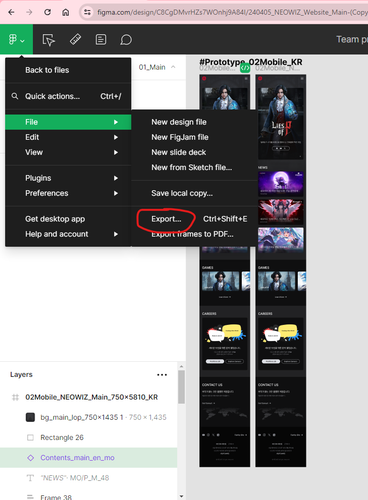
Task: Click red winged character news thumbnail
Action: coord(281,211)
